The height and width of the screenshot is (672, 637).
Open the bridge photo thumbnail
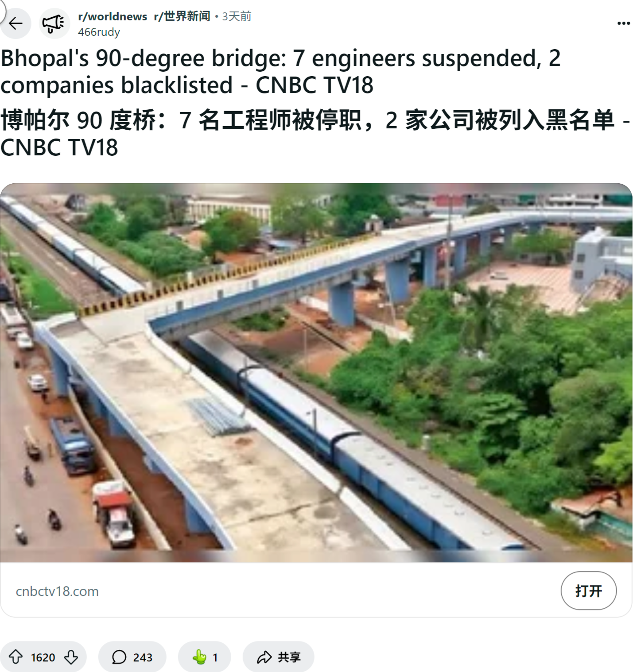click(x=316, y=373)
